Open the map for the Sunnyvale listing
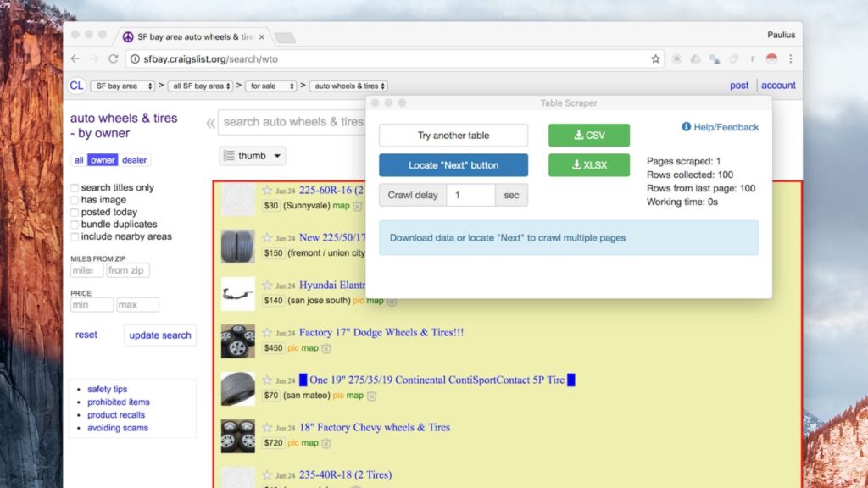The width and height of the screenshot is (868, 488). coord(342,205)
